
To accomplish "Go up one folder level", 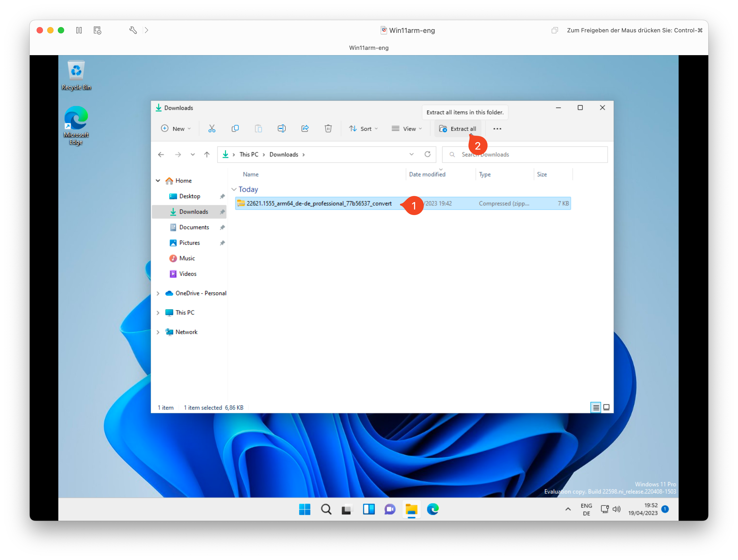I will pyautogui.click(x=207, y=155).
